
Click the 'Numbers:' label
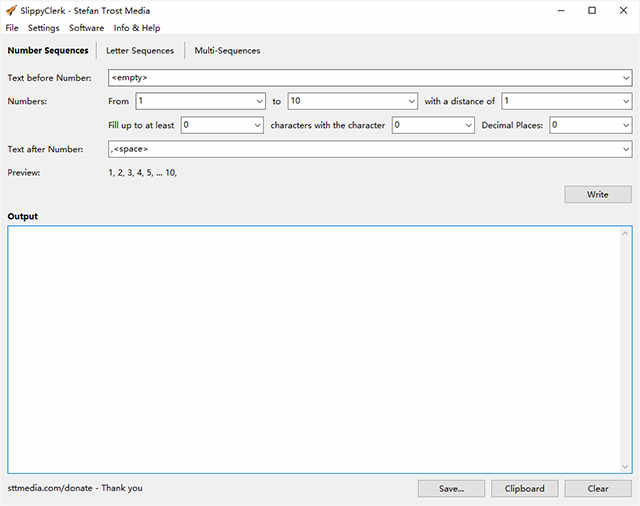[27, 101]
